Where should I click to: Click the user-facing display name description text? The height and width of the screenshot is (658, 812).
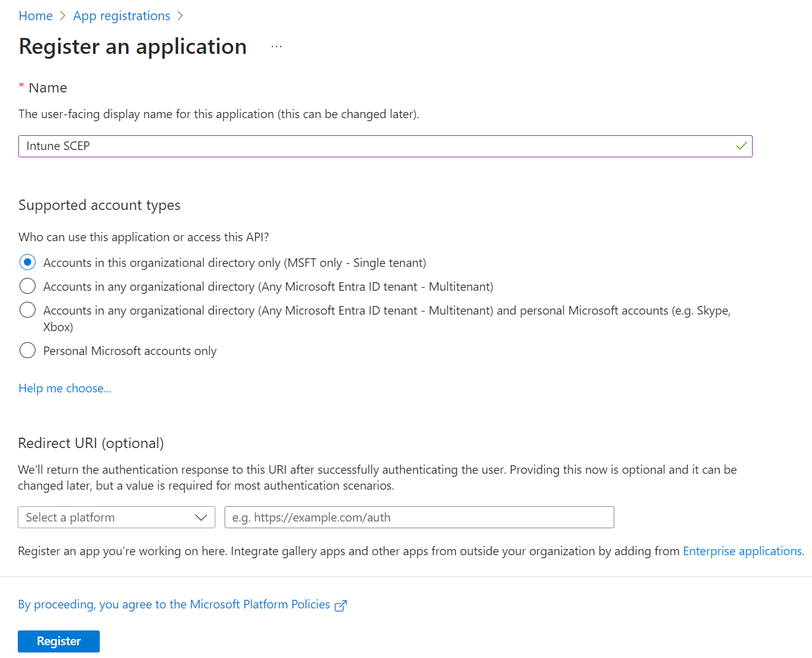click(219, 114)
